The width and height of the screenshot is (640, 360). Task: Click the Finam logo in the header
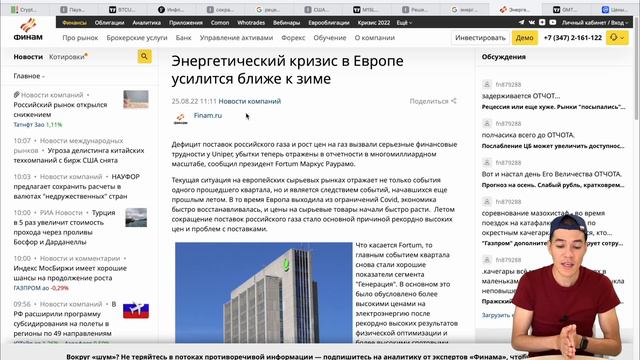pyautogui.click(x=28, y=29)
